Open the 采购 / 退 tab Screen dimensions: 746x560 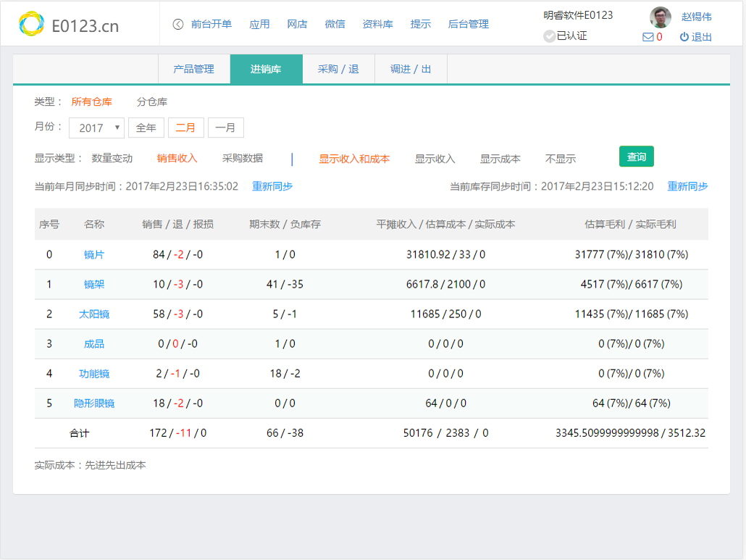point(338,69)
